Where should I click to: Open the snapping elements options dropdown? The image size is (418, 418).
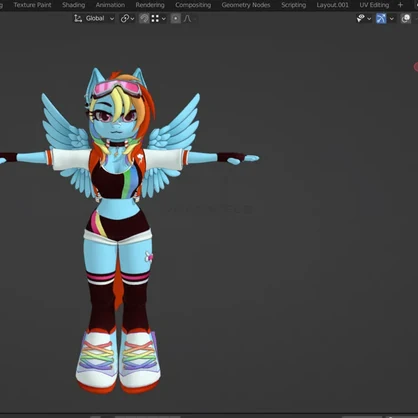click(158, 19)
